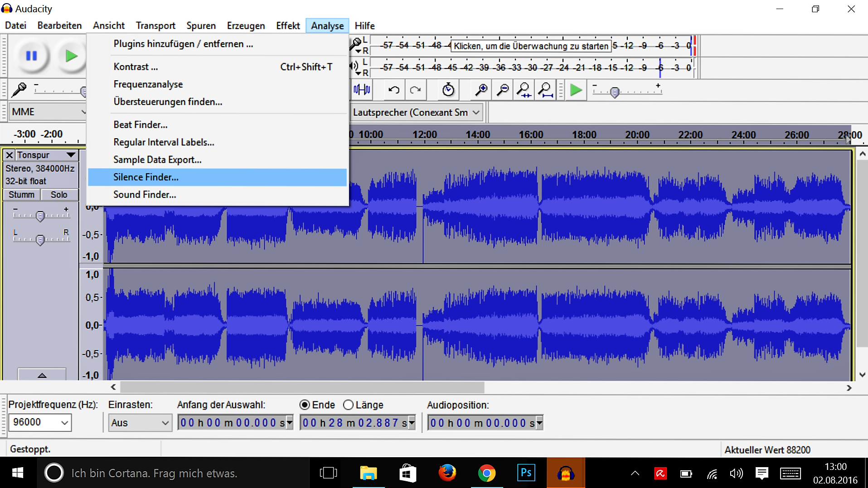Click the Zoom In magnifier icon
The width and height of the screenshot is (868, 488).
[480, 90]
